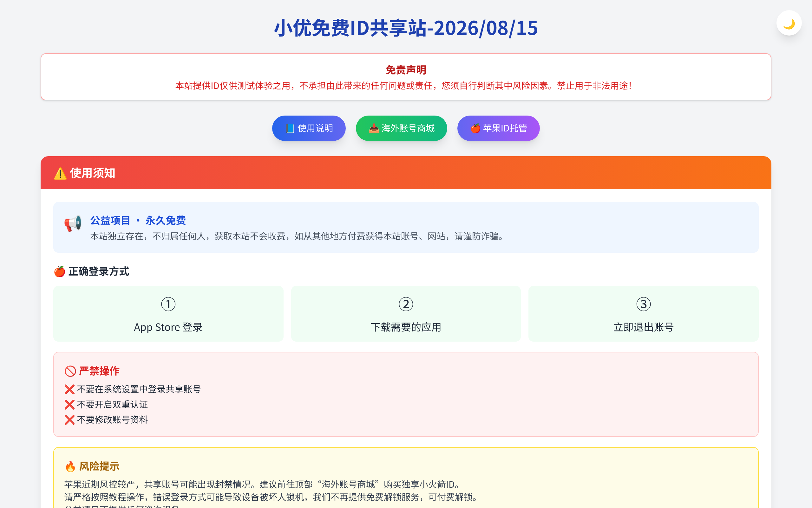Click the inbox icon on 海外账号商城 button
The image size is (812, 508).
point(374,128)
